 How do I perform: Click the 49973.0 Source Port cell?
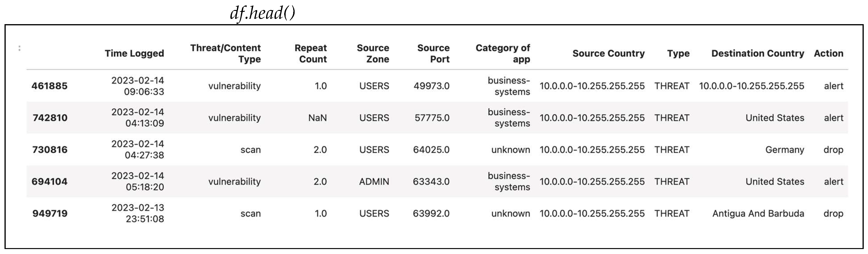(431, 86)
